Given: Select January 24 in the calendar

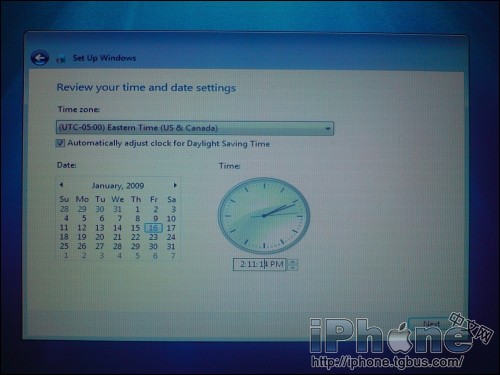Looking at the screenshot, I should (x=171, y=237).
